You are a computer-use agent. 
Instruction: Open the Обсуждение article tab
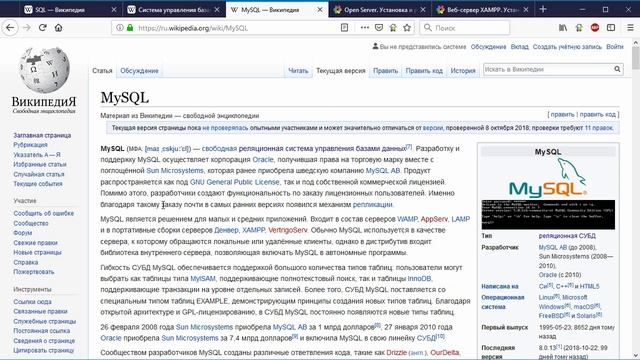[139, 71]
